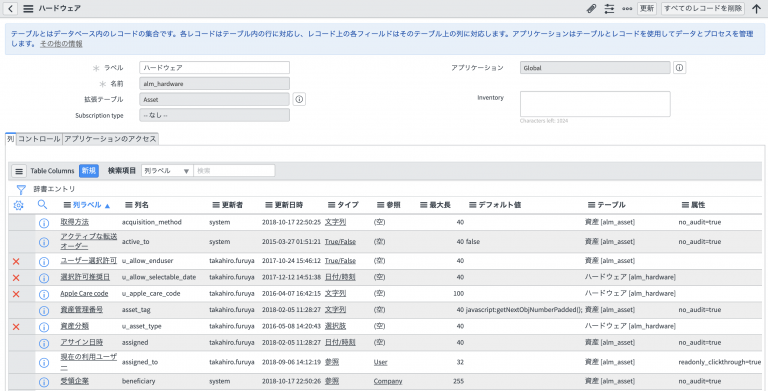Preview the u_apple_care_code record info
This screenshot has height=391, width=768.
44,294
